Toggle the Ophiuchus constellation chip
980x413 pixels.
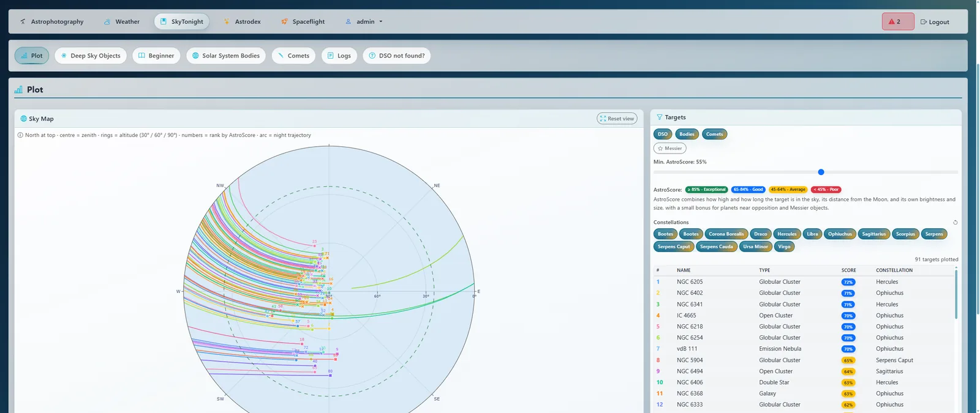(840, 234)
